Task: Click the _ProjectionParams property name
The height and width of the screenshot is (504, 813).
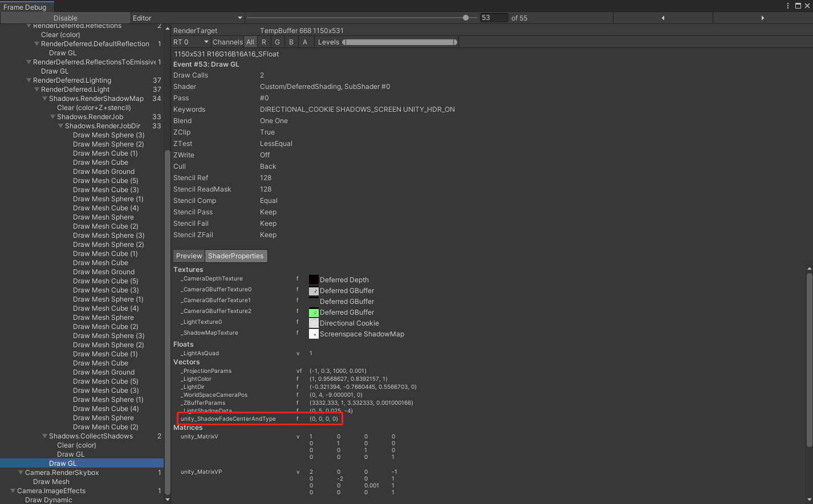Action: [206, 371]
